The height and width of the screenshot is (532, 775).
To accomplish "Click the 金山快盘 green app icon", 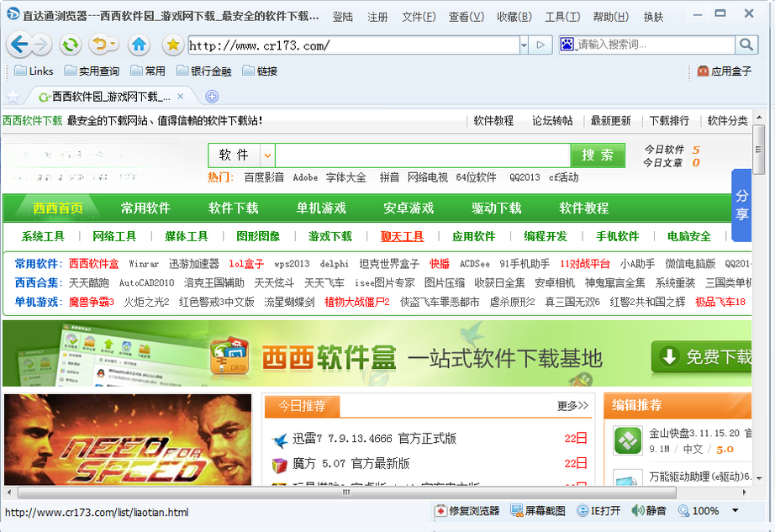I will (628, 440).
